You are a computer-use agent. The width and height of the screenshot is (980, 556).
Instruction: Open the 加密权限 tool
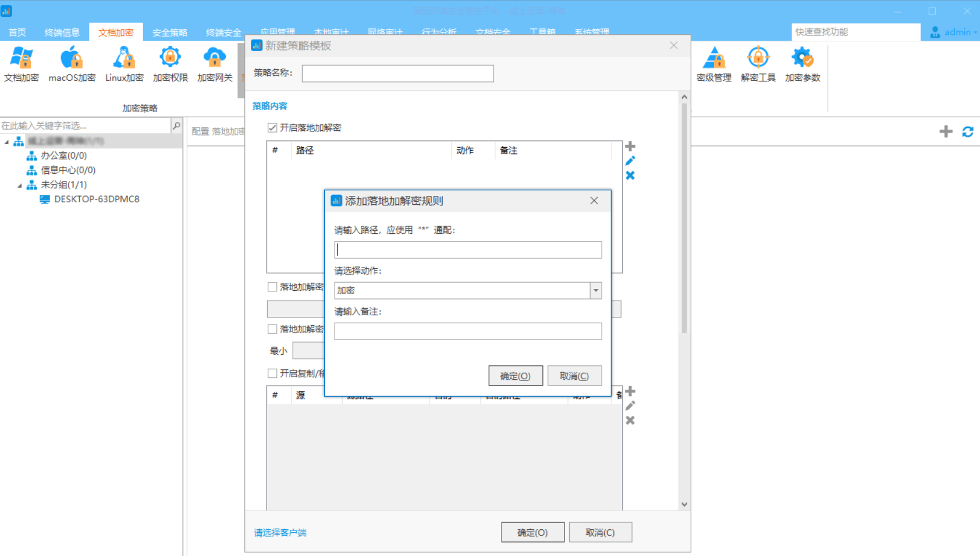click(170, 64)
